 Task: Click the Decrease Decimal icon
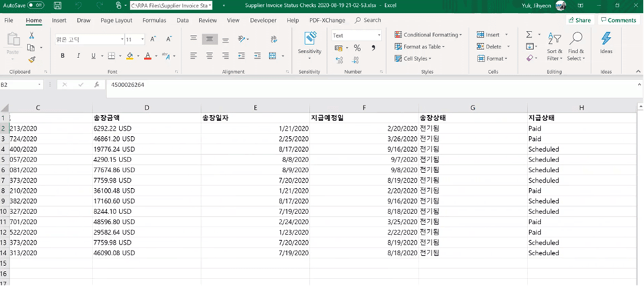[356, 60]
